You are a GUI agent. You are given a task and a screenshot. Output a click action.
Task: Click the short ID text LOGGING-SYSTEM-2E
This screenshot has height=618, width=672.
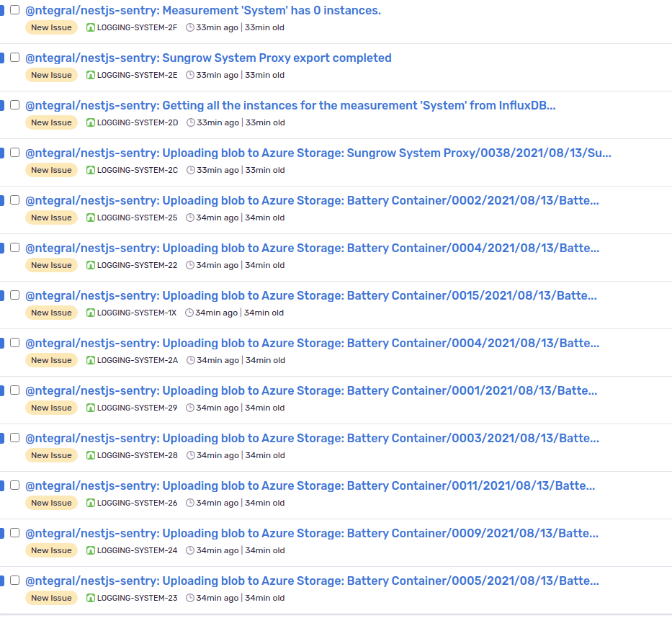tap(137, 75)
